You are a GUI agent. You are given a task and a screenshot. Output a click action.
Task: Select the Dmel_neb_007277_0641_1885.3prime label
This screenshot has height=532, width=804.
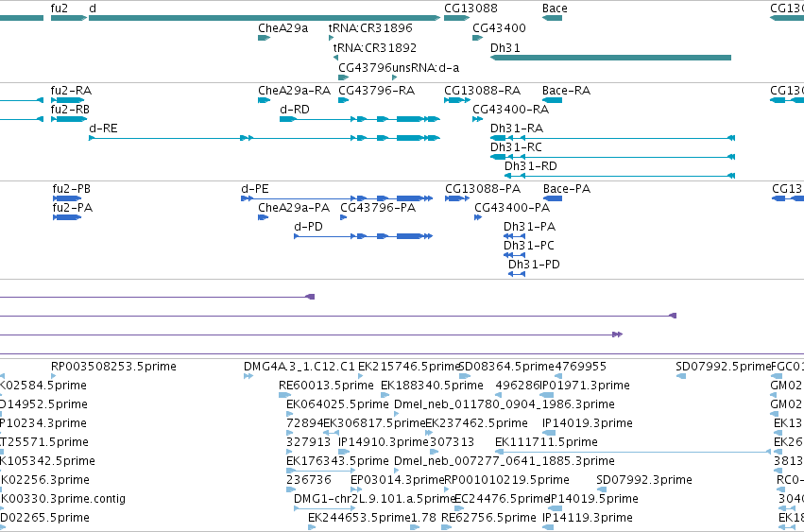505,461
